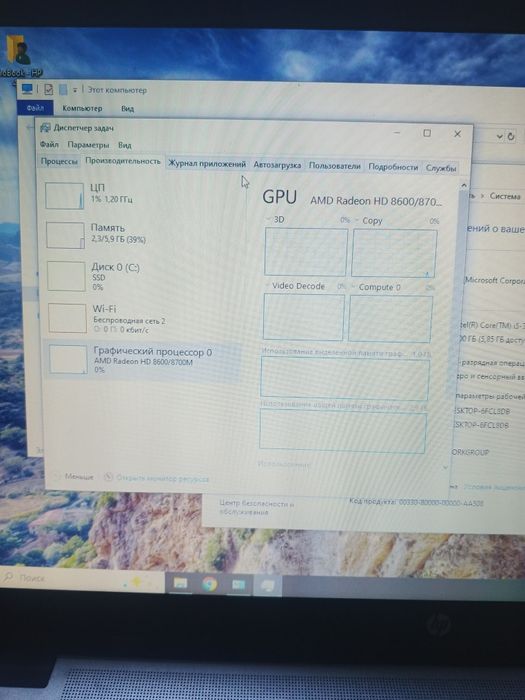Open the Параметры menu in Task Manager
525x700 pixels.
tap(88, 145)
